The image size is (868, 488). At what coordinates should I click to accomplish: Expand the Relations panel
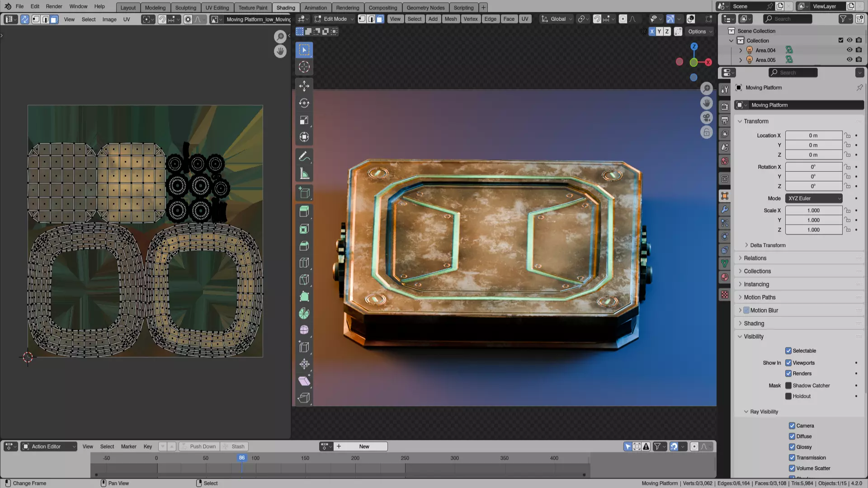click(755, 258)
